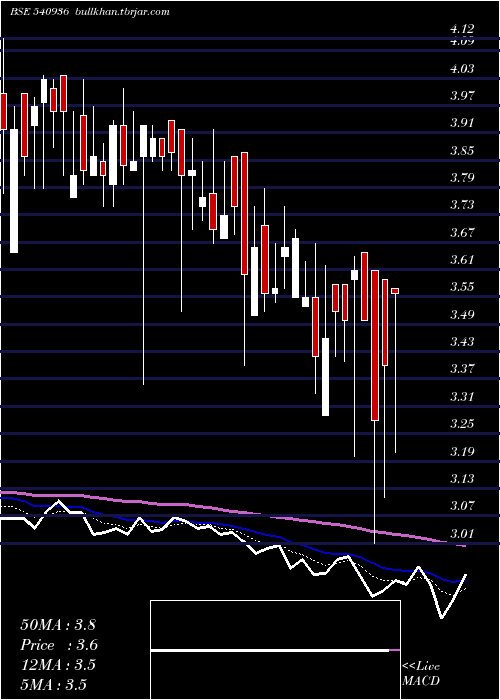This screenshot has width=500, height=700.
Task: Click the 5MA : 3.5 readout
Action: (53, 684)
